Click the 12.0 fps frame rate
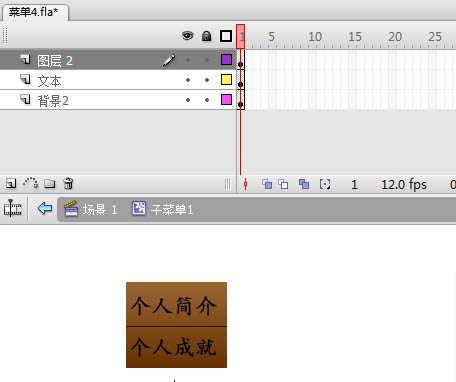Viewport: 456px width, 382px height. pyautogui.click(x=404, y=185)
